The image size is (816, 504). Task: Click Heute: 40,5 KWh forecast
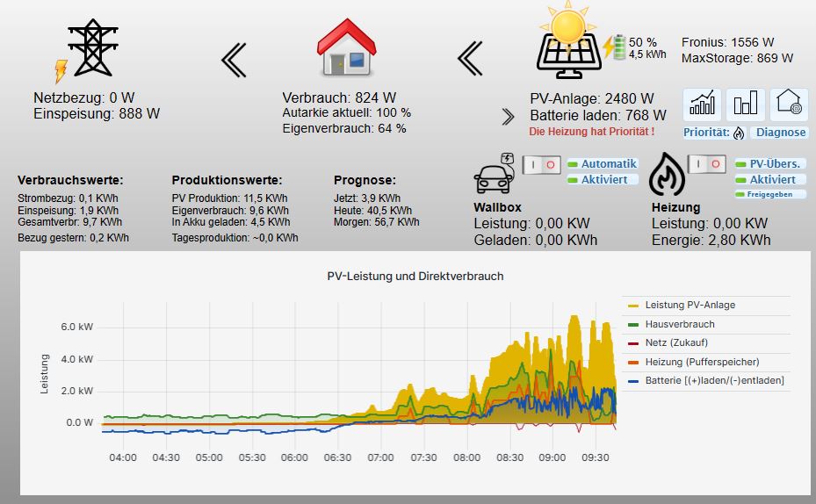pyautogui.click(x=372, y=211)
